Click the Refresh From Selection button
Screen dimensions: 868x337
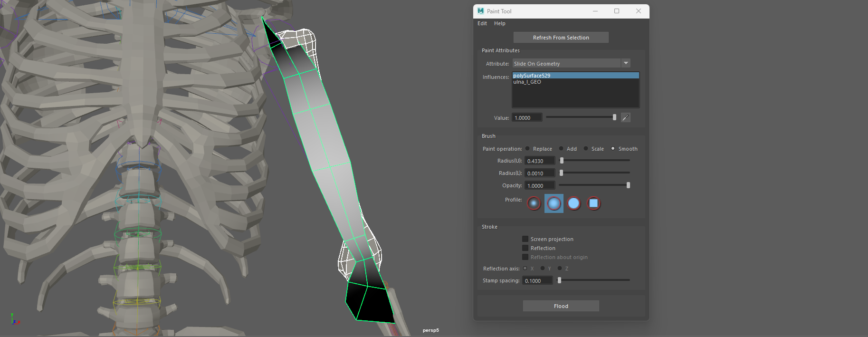[561, 38]
